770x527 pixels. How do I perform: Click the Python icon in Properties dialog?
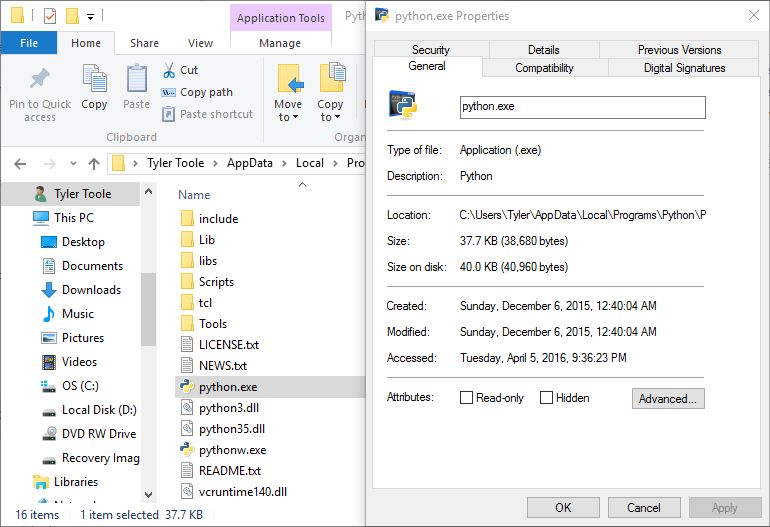click(403, 105)
